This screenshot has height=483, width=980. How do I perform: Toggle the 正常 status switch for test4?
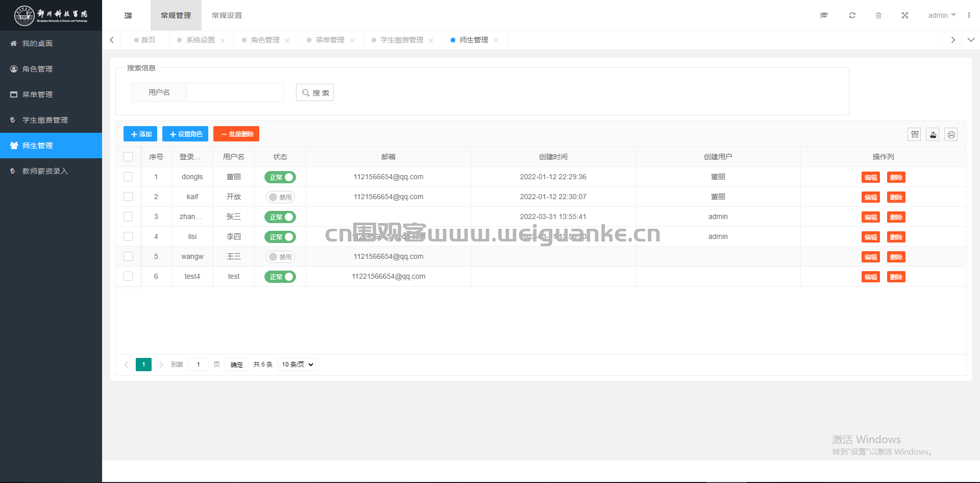[x=280, y=277]
